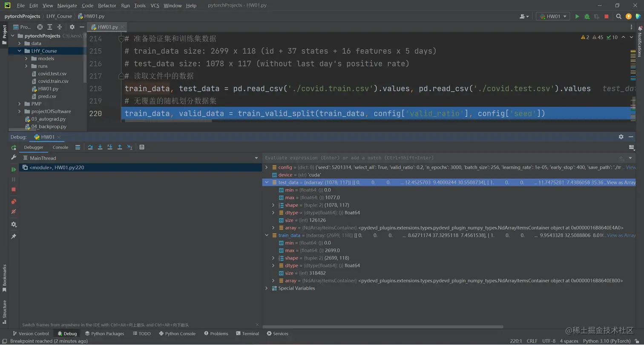Screen dimensions: 644x345
Task: Run to Cursor
Action: coord(130,147)
